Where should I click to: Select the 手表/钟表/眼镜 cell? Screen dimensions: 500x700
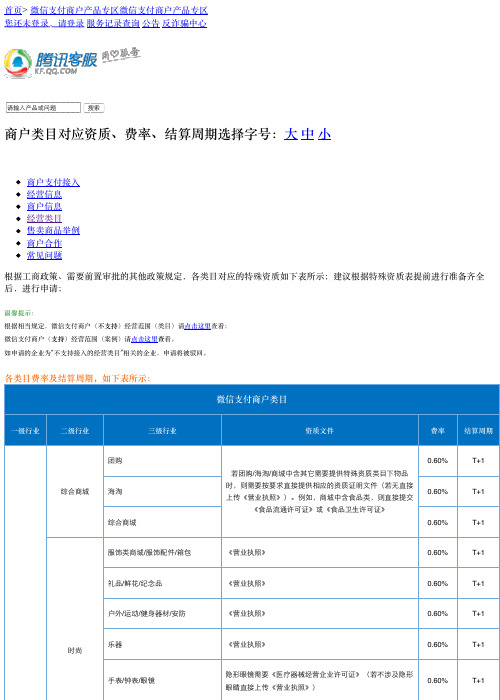[x=162, y=680]
